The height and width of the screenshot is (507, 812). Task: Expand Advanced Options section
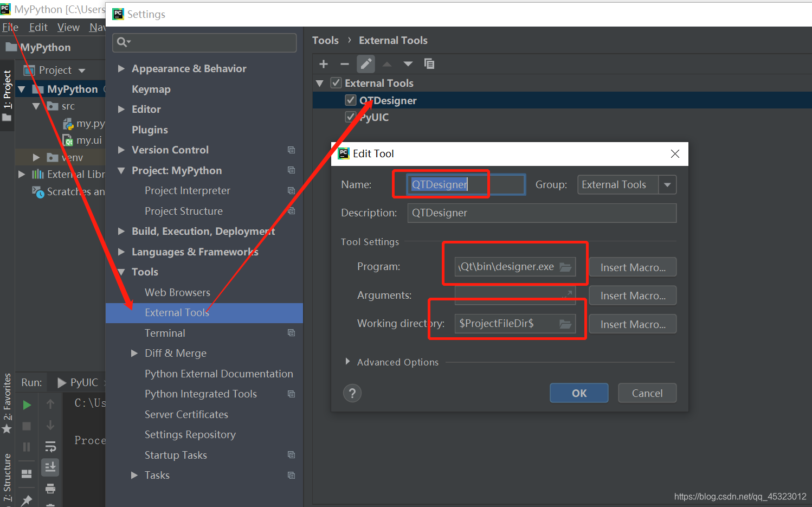click(347, 362)
